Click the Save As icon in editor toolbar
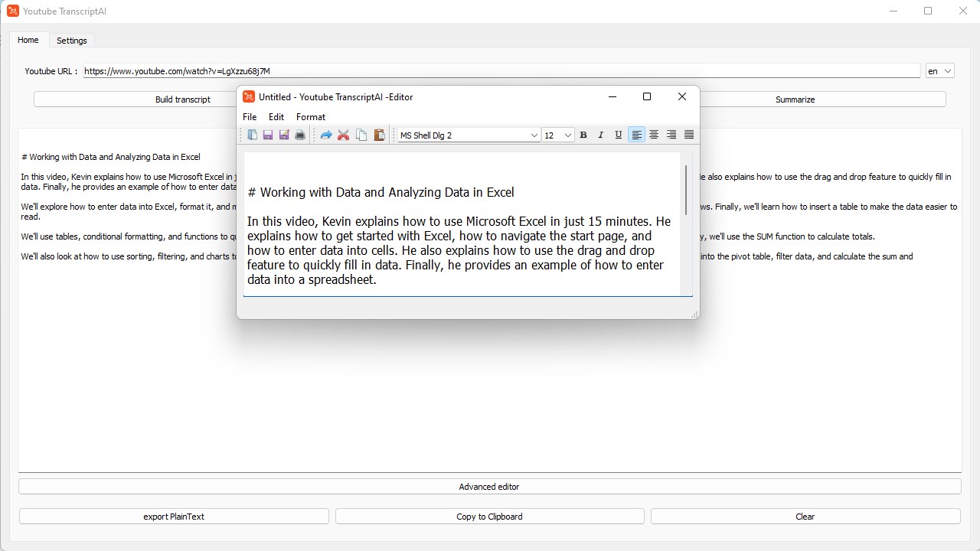Viewport: 980px width, 551px height. (x=284, y=135)
